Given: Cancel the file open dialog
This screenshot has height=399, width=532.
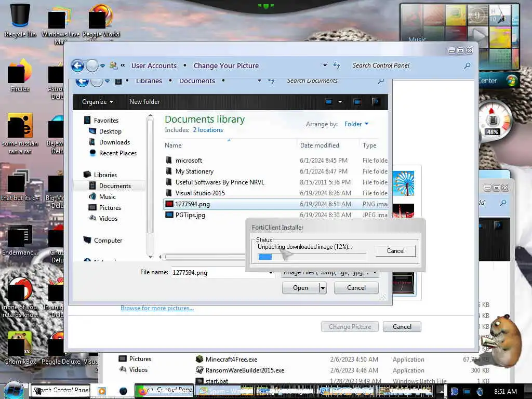Looking at the screenshot, I should (x=356, y=288).
